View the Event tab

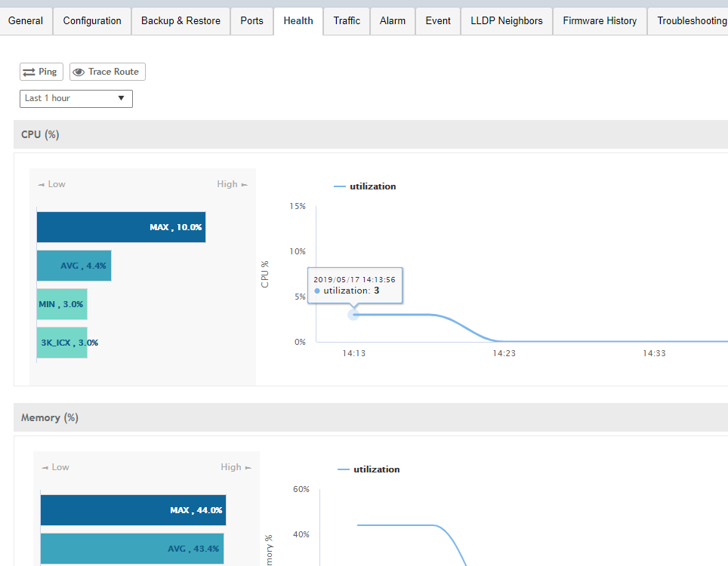click(438, 20)
